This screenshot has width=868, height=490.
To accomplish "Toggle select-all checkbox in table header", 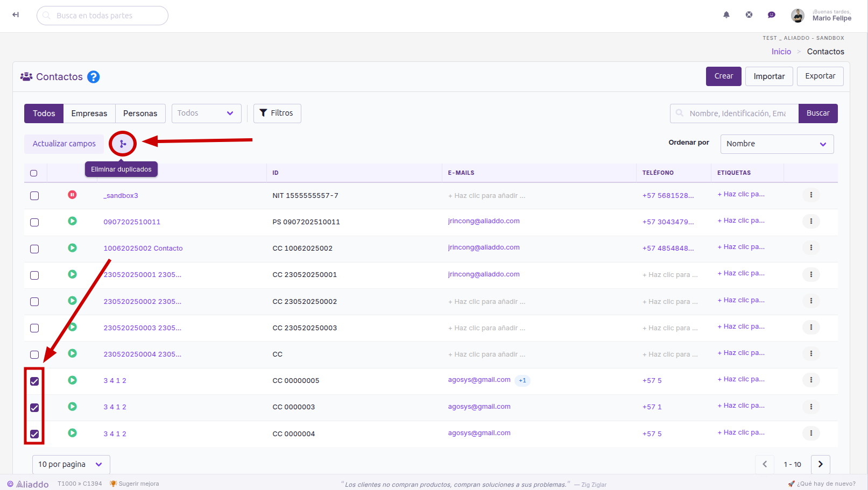I will click(34, 173).
